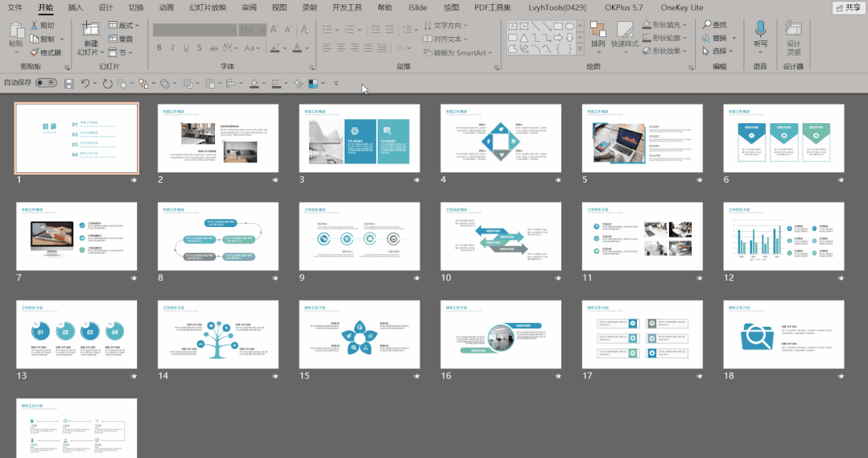Click the align objects icon in quick access toolbar
This screenshot has height=458, width=868.
click(231, 84)
